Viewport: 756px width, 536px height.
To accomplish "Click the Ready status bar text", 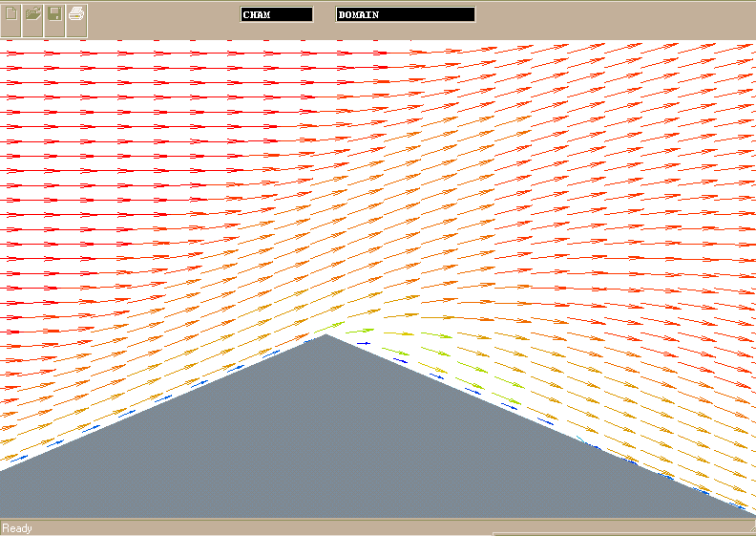I will [x=17, y=528].
